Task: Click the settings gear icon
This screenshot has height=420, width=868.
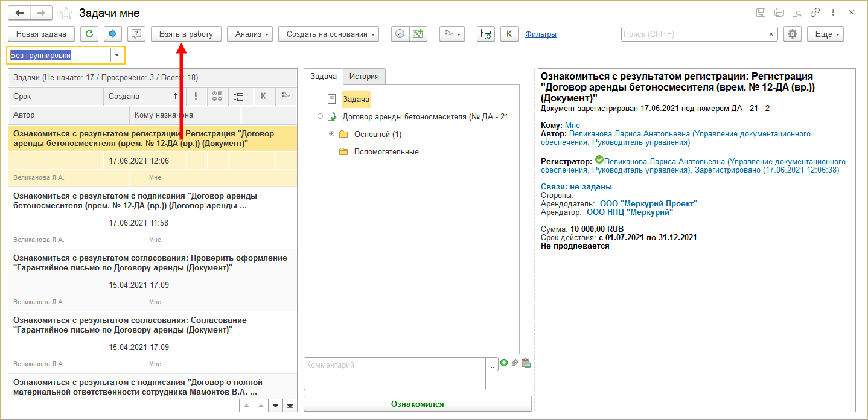Action: 792,34
